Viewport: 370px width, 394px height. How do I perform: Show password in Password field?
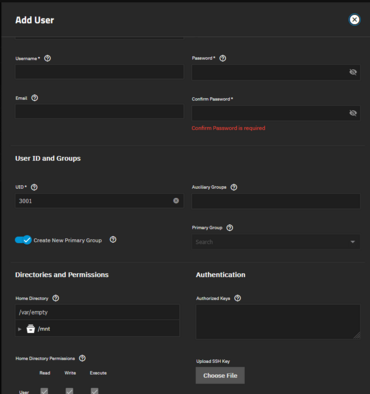click(x=353, y=72)
